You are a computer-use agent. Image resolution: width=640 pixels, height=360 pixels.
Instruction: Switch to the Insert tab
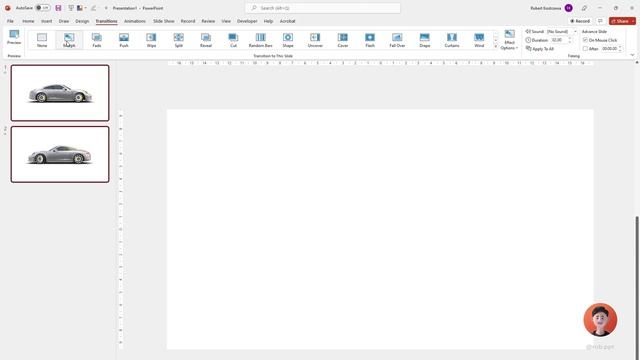point(47,21)
